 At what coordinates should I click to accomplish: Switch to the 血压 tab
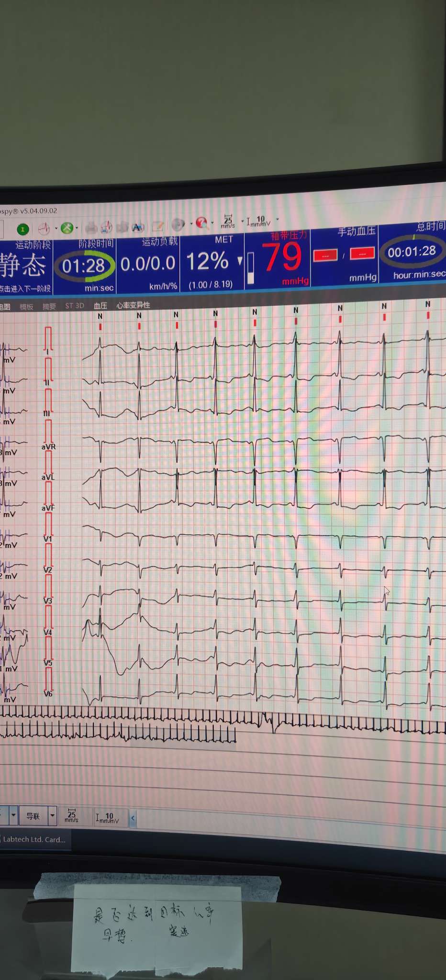[x=100, y=306]
